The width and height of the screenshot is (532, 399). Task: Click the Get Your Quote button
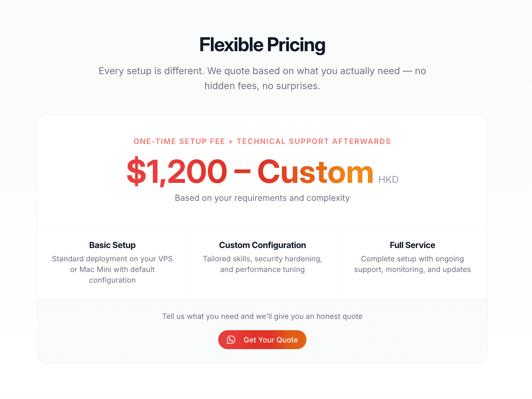[262, 339]
